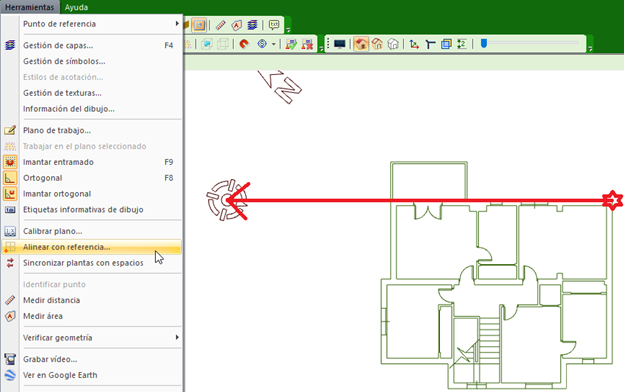624x392 pixels.
Task: Select Medir área from menu
Action: [92, 316]
